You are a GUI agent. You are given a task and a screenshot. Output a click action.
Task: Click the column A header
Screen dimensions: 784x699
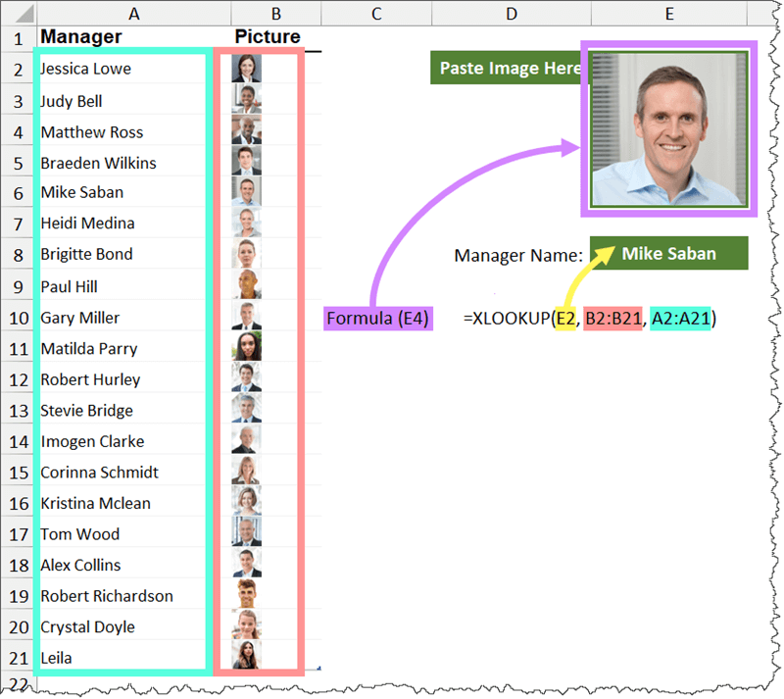coord(134,12)
